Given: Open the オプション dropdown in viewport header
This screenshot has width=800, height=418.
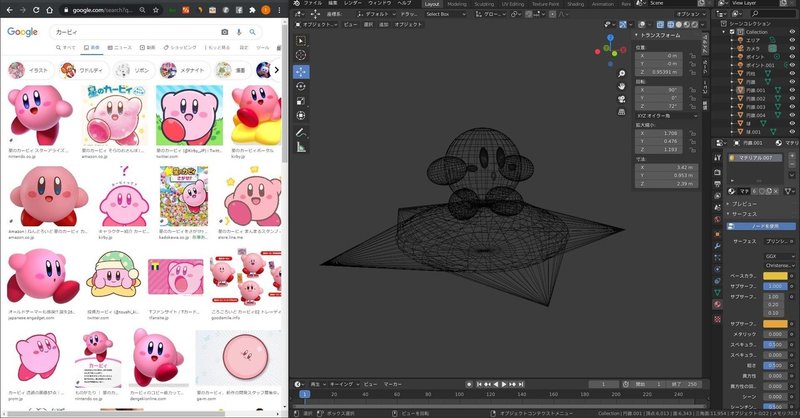Looking at the screenshot, I should pos(691,14).
